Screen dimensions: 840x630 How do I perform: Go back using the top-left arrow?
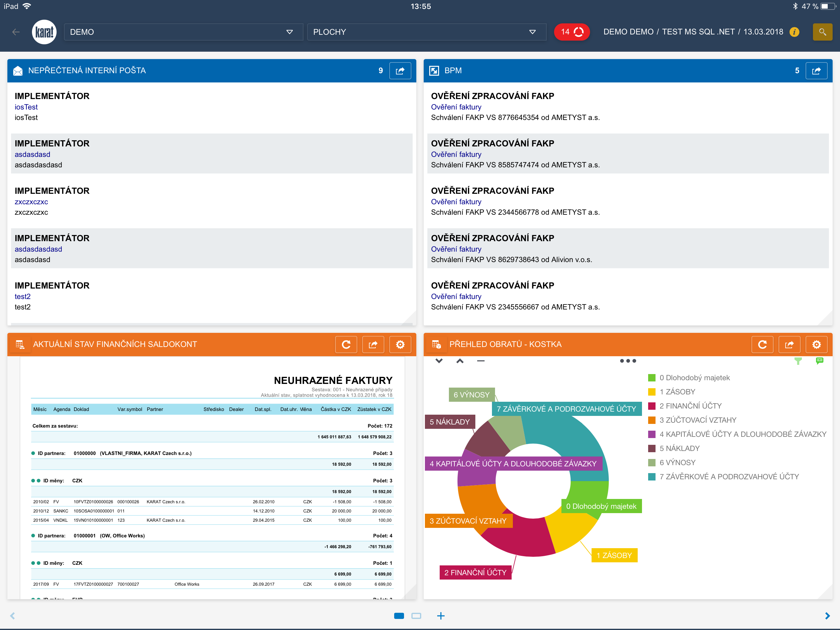[16, 32]
